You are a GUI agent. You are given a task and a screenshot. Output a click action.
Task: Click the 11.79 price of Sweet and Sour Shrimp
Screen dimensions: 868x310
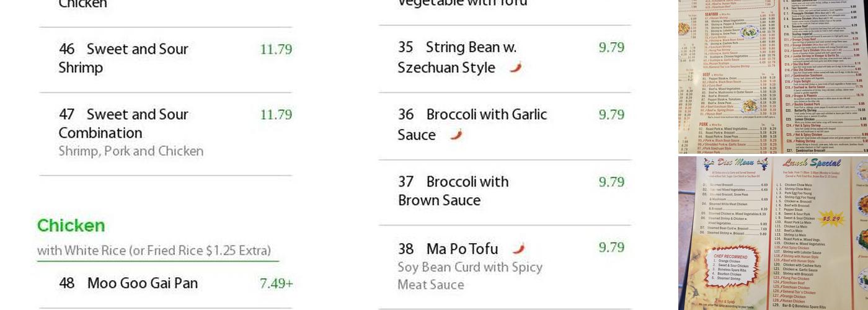[276, 49]
